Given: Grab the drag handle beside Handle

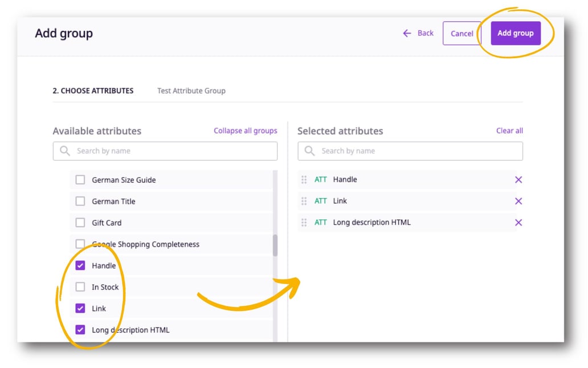Looking at the screenshot, I should coord(305,179).
